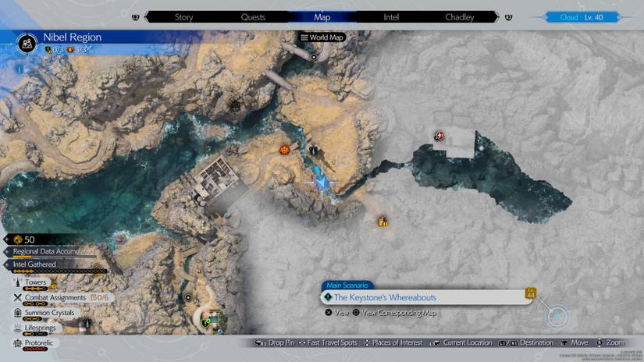Click the gold 50 data points coin

click(18, 240)
